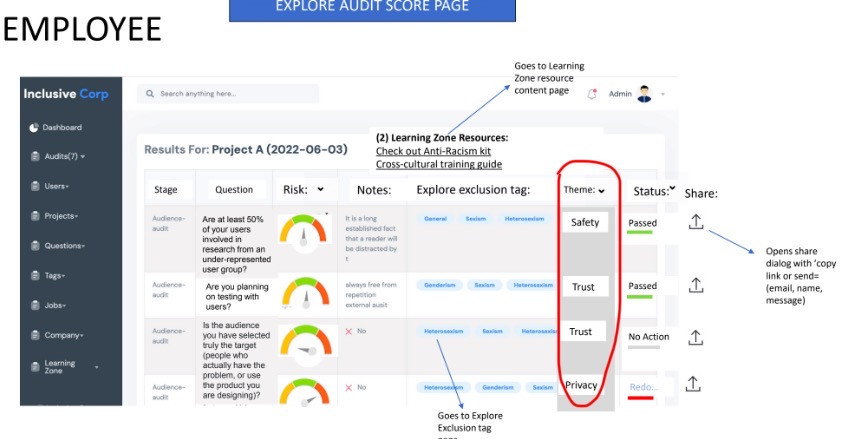Screen dimensions: 855x439
Task: Click the share icon in the No Action row
Action: [697, 337]
